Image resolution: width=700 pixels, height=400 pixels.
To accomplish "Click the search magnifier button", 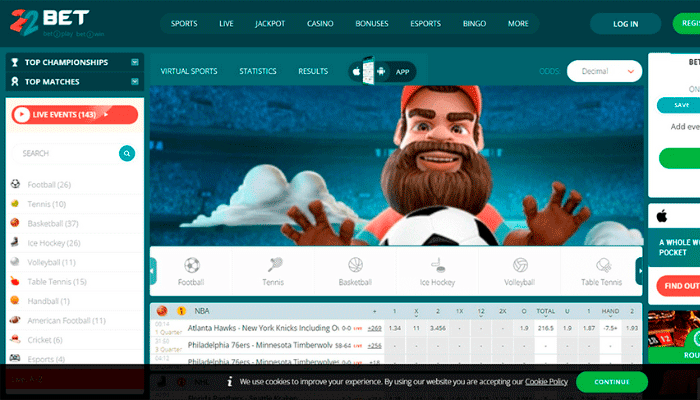I will tap(127, 153).
